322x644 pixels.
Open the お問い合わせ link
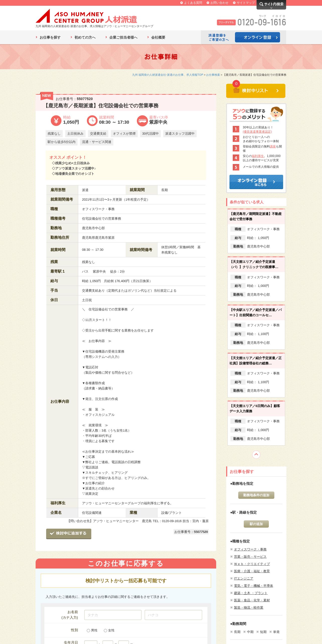tap(217, 3)
